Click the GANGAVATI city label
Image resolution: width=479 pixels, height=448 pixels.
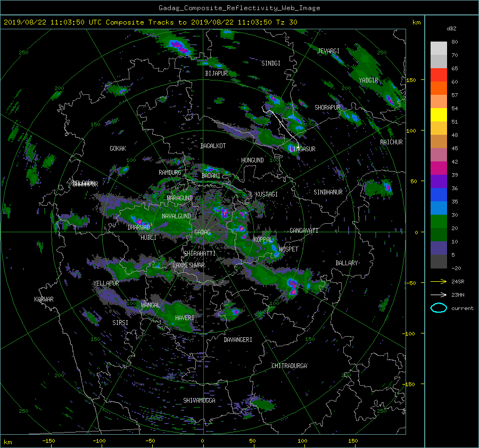click(x=304, y=231)
